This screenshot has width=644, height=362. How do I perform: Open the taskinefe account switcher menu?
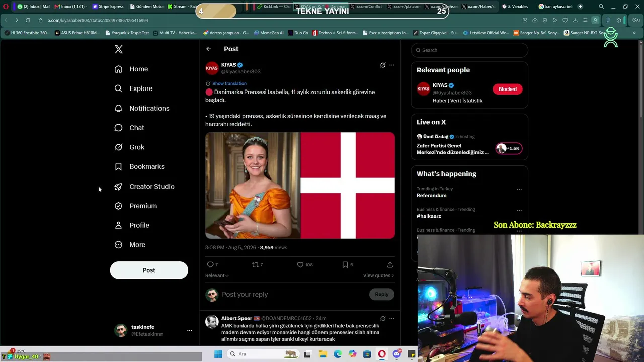190,330
